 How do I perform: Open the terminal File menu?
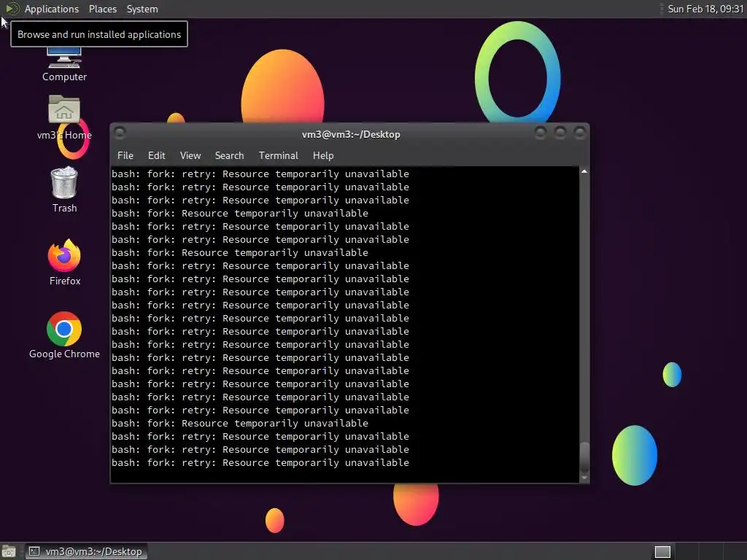tap(125, 156)
